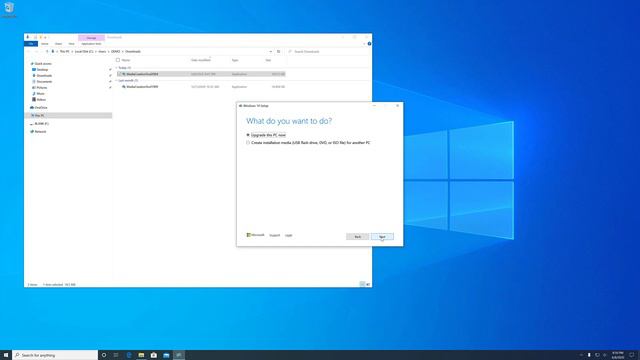Screen dimensions: 640x360
Task: Click Next in Windows 10 Setup
Action: point(382,237)
